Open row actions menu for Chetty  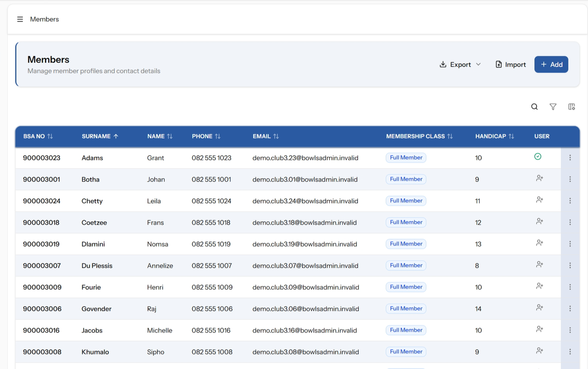tap(570, 201)
